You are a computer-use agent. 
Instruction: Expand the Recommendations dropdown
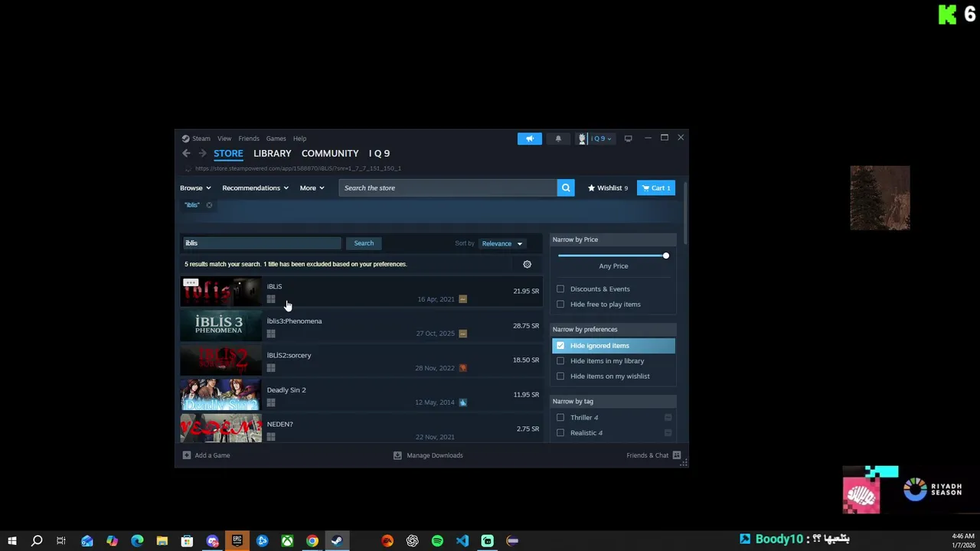coord(255,188)
